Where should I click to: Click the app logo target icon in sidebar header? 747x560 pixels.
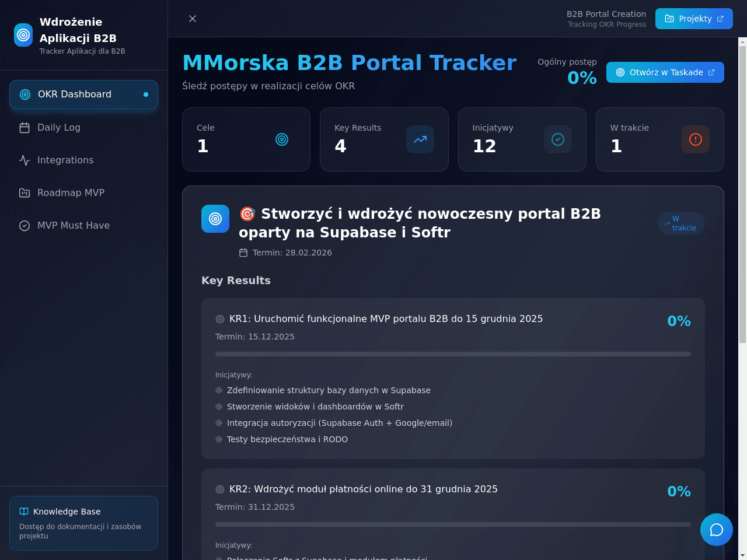coord(23,35)
